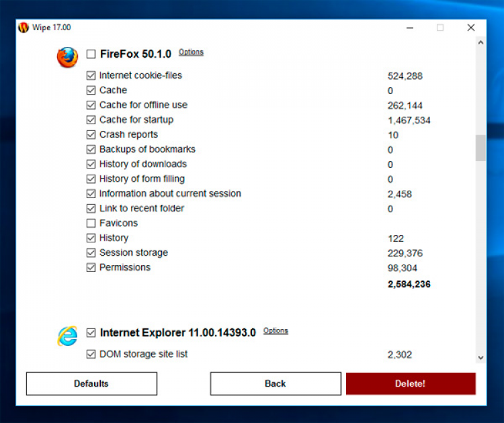The image size is (504, 423).
Task: Enable the Favicons checkbox
Action: 91,223
